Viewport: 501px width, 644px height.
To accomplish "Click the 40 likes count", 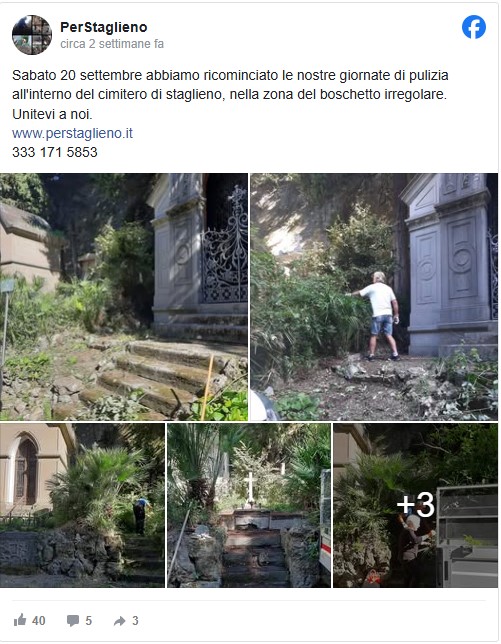I will point(39,620).
